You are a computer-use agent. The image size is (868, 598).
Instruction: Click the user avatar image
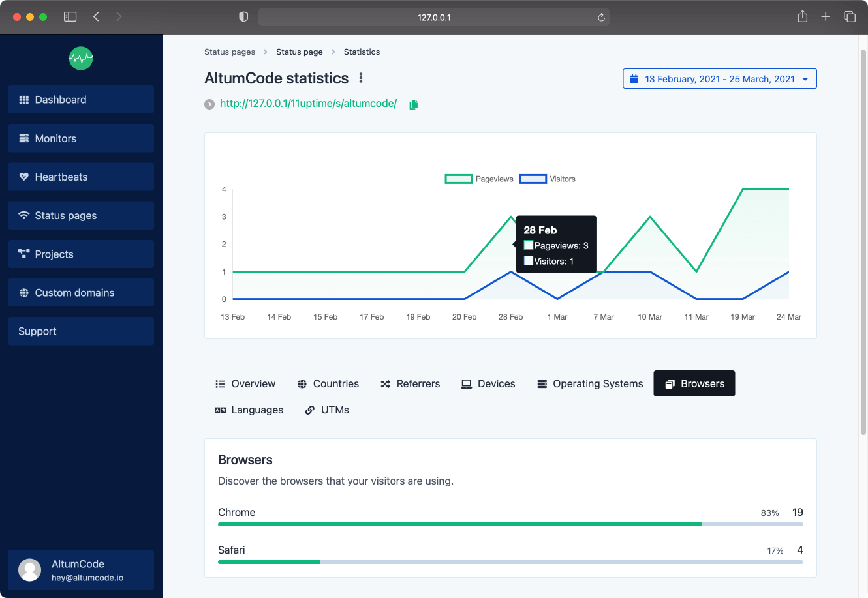[29, 570]
